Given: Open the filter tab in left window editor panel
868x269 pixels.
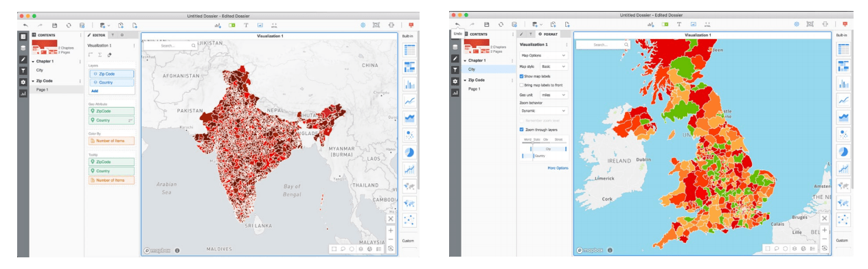Looking at the screenshot, I should click(x=113, y=34).
